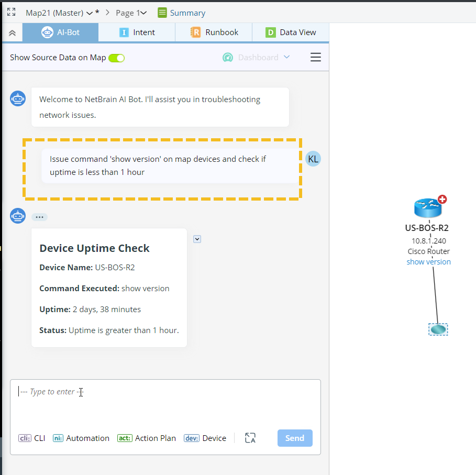Click the red plus badge on router
The image size is (476, 475).
[442, 200]
